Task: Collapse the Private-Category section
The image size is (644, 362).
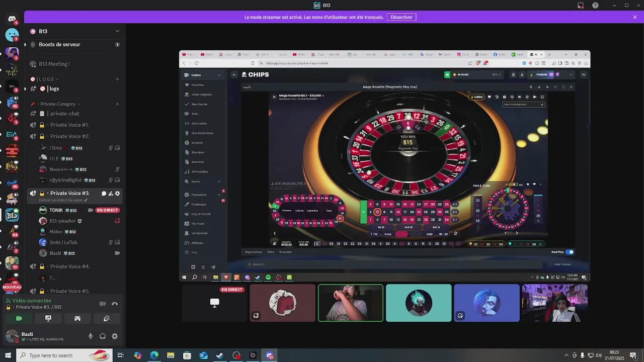Action: click(55, 104)
